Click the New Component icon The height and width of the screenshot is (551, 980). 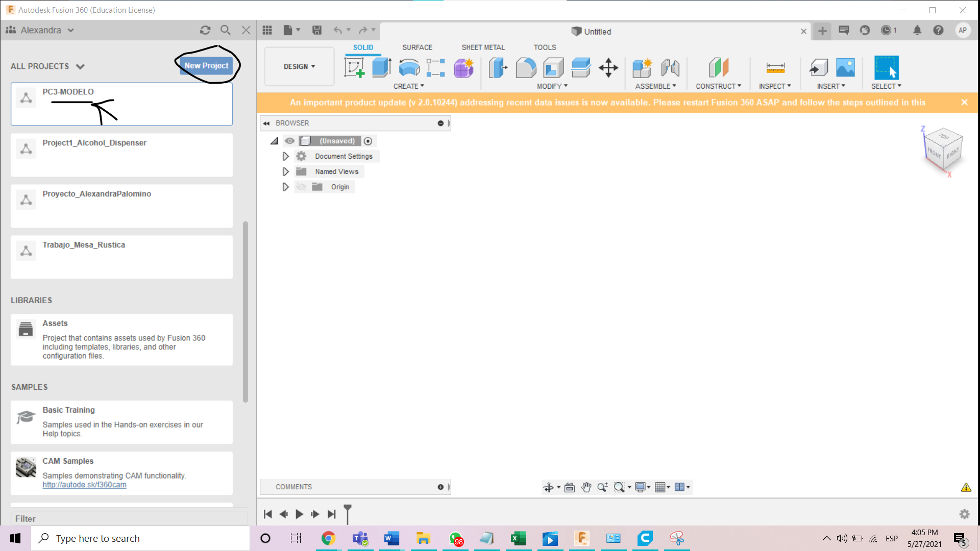pyautogui.click(x=642, y=67)
